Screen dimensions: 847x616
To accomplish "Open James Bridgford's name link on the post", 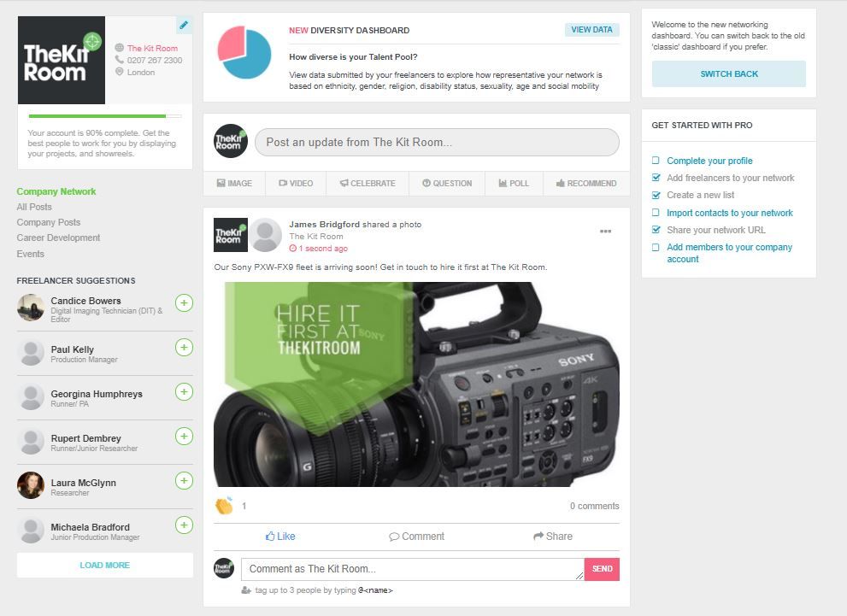I will point(324,224).
